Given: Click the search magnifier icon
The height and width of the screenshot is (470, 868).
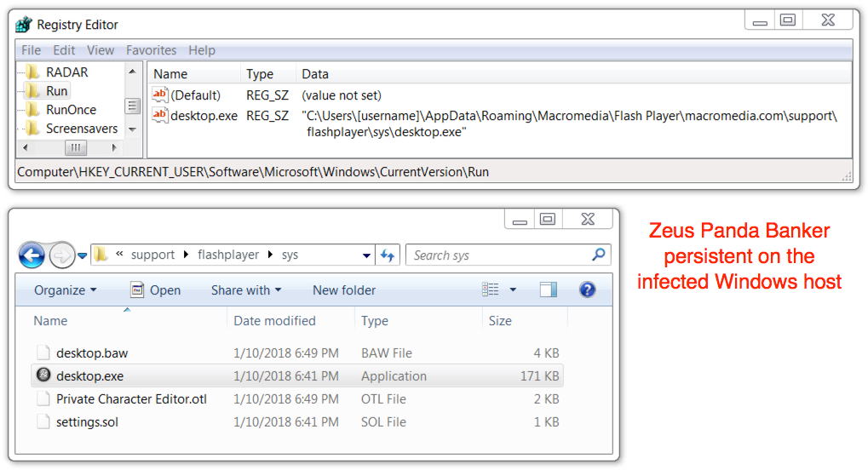Looking at the screenshot, I should (599, 255).
